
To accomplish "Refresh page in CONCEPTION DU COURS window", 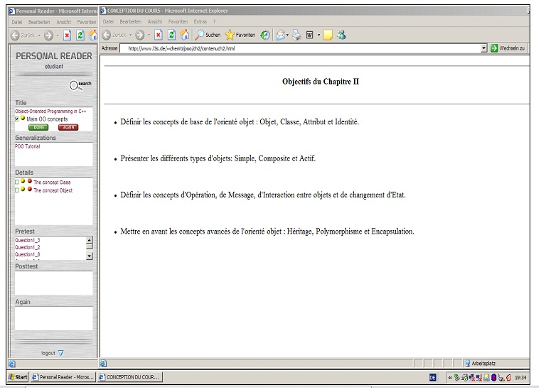I will tap(171, 35).
